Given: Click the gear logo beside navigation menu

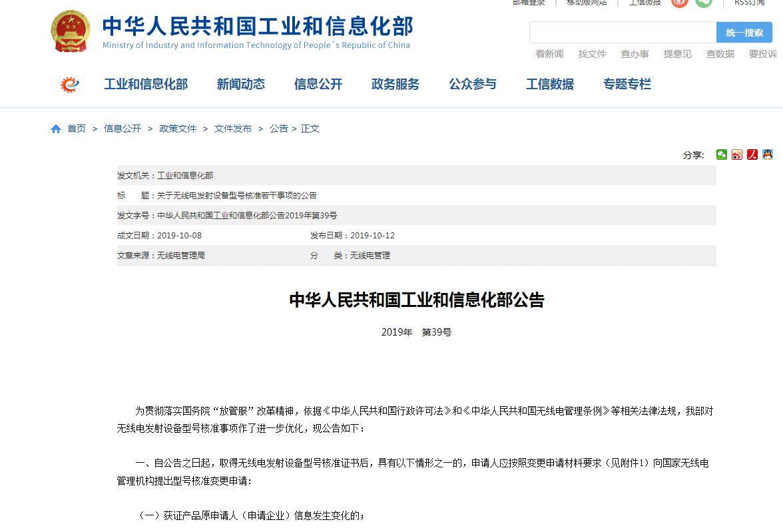Looking at the screenshot, I should coord(70,85).
